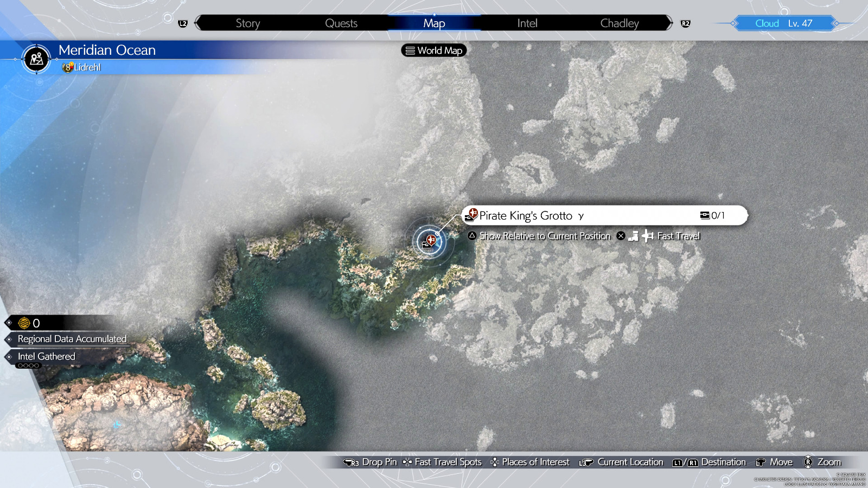Click the Destination L1/R1 button
Image resolution: width=868 pixels, height=488 pixels.
(685, 463)
